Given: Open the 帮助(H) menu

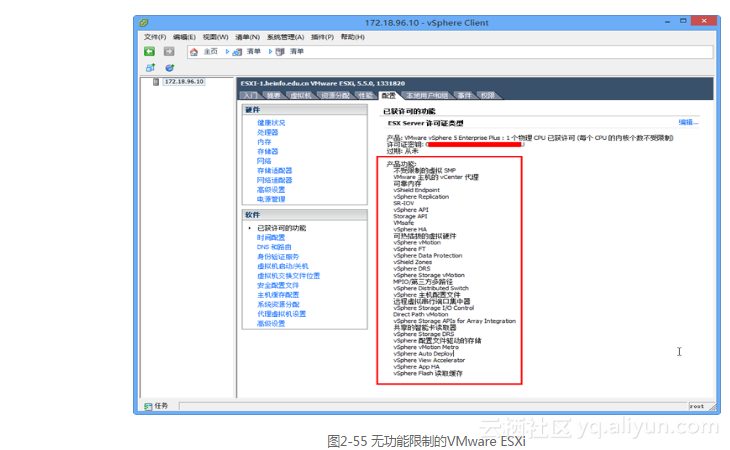Looking at the screenshot, I should coord(352,37).
